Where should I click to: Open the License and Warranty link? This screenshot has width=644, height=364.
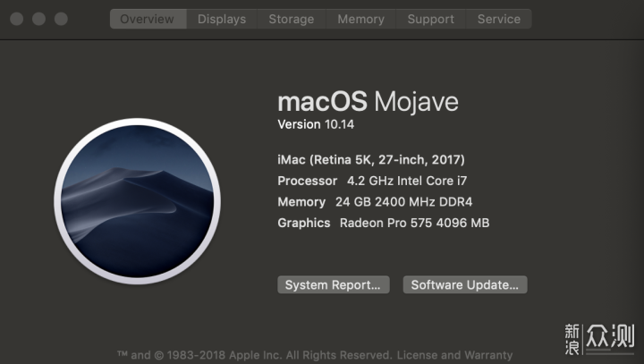(454, 355)
